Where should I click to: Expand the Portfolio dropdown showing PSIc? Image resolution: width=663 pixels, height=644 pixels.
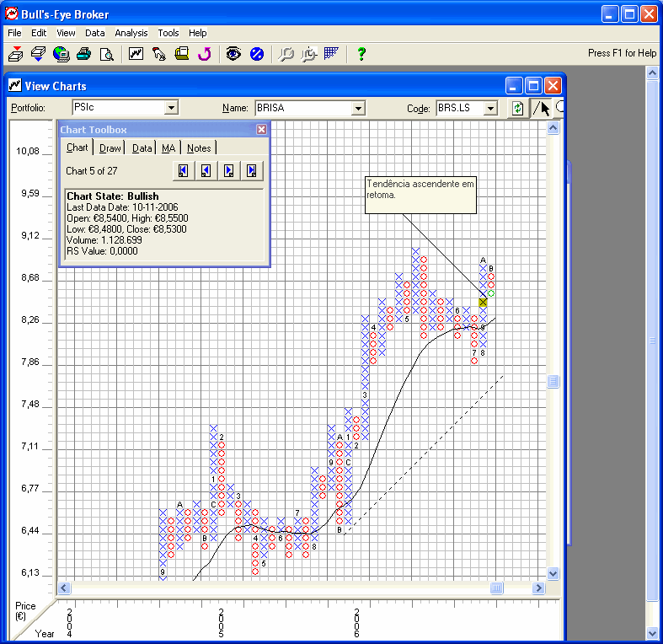tap(171, 108)
